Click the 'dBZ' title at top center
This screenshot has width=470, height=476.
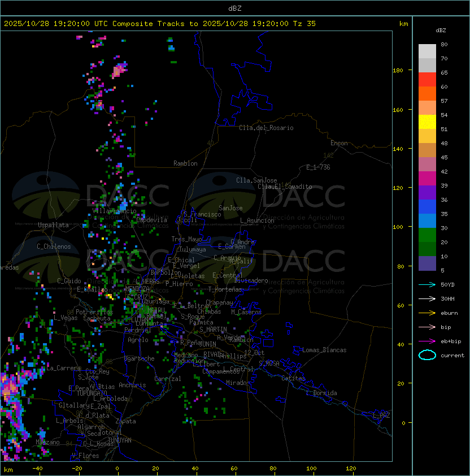[235, 8]
